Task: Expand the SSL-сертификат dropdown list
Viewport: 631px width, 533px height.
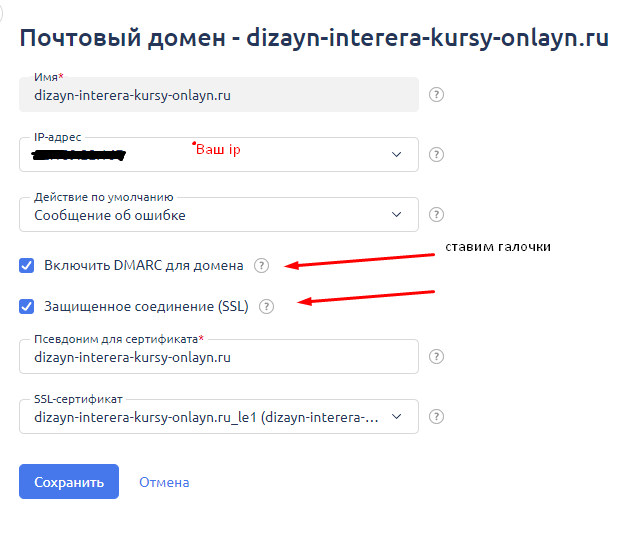Action: (x=397, y=417)
